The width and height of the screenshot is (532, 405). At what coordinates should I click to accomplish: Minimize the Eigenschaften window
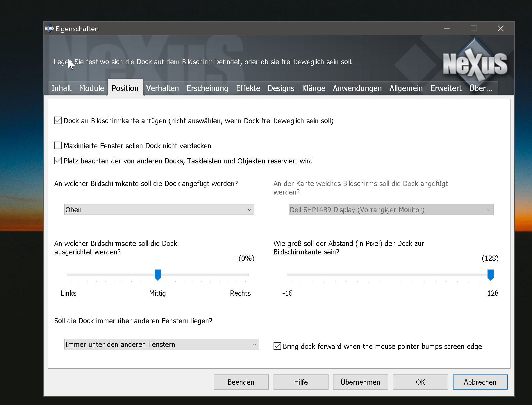[x=447, y=28]
